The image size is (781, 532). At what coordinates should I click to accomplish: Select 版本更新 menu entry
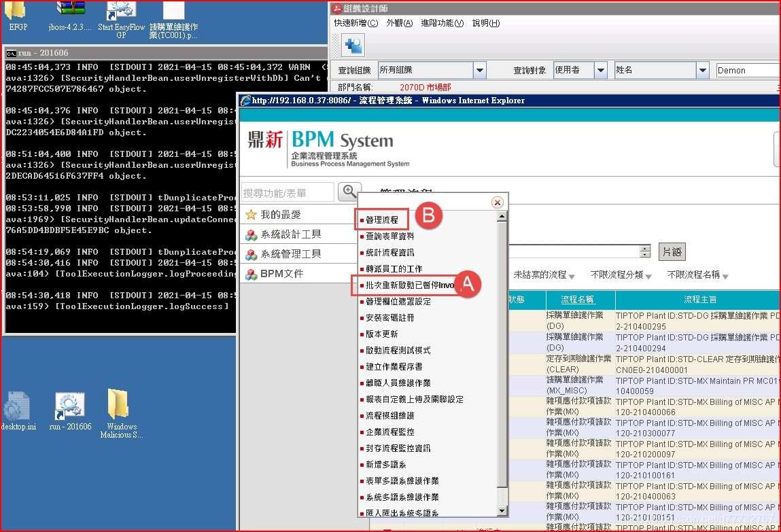point(382,334)
